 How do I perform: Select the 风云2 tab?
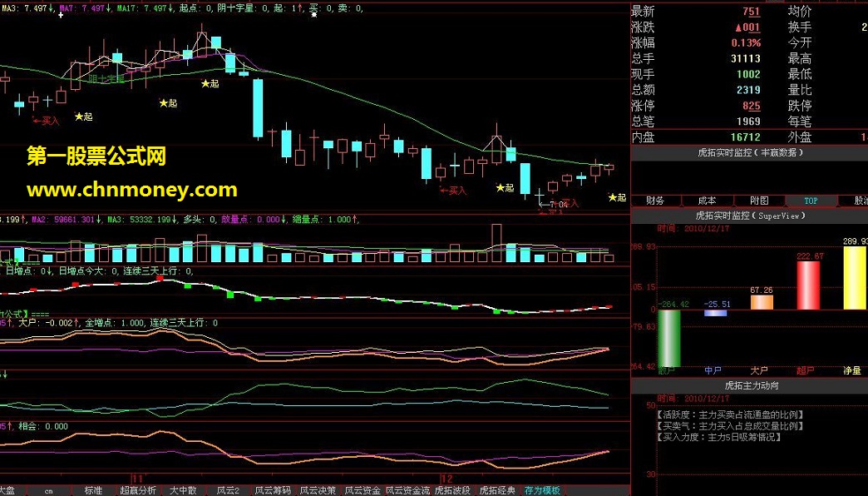click(x=228, y=491)
